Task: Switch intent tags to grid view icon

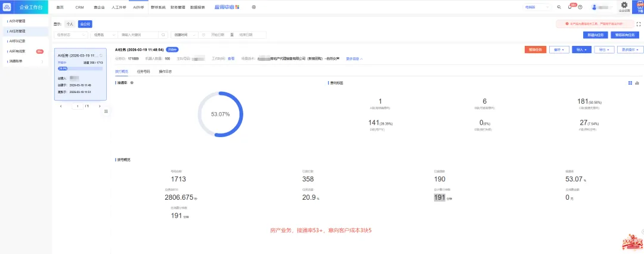Action: coord(630,83)
